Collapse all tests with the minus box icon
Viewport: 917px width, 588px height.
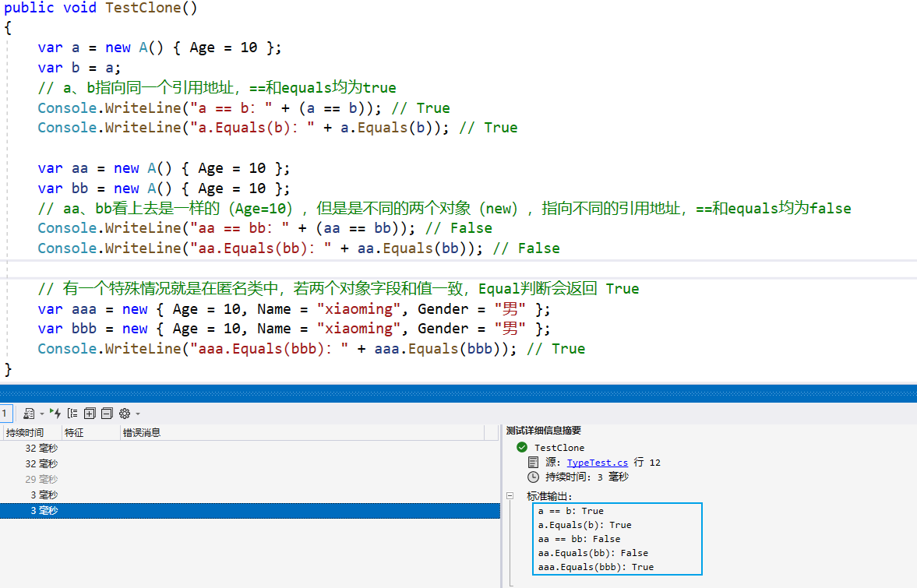pyautogui.click(x=107, y=414)
